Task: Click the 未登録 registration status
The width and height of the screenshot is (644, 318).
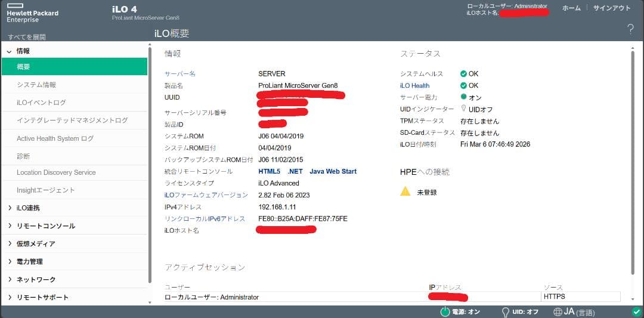Action: [x=427, y=192]
